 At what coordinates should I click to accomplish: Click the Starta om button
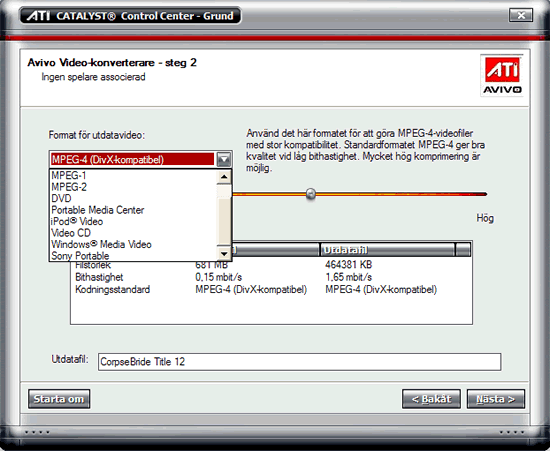(59, 399)
